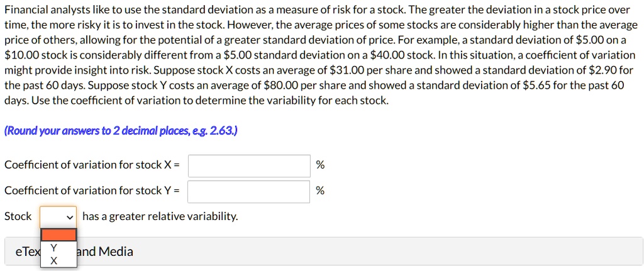Click the 'Coefficient of variation for stock X' label
The height and width of the screenshot is (271, 644).
click(92, 165)
